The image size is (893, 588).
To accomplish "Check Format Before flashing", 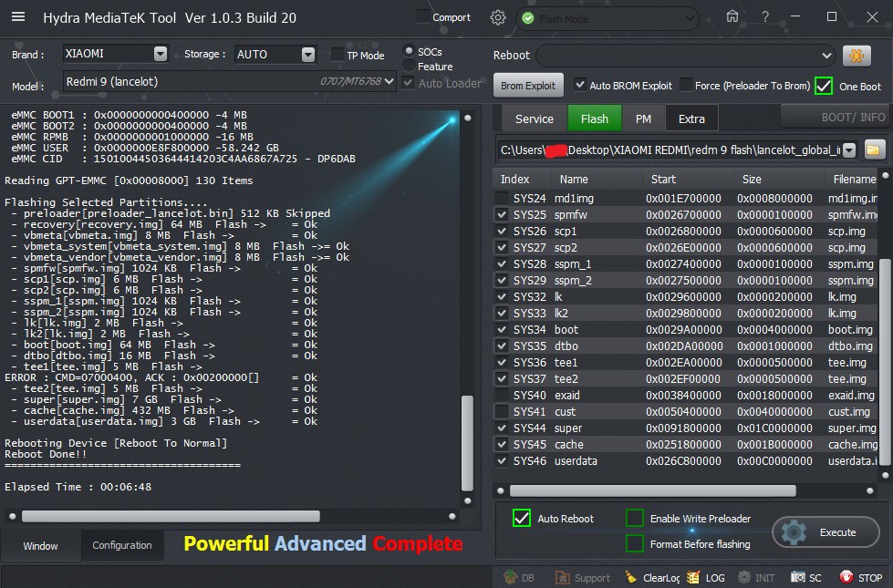I will (x=635, y=543).
